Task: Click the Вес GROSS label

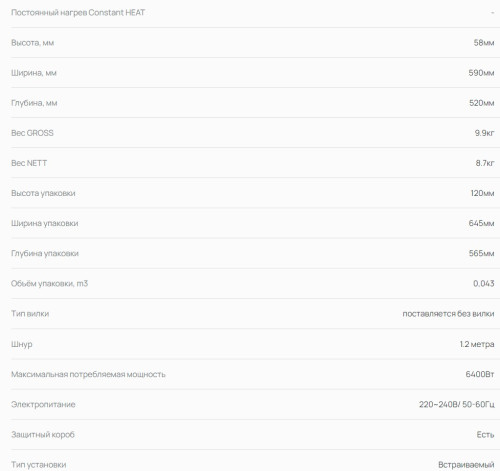Action: (x=32, y=133)
